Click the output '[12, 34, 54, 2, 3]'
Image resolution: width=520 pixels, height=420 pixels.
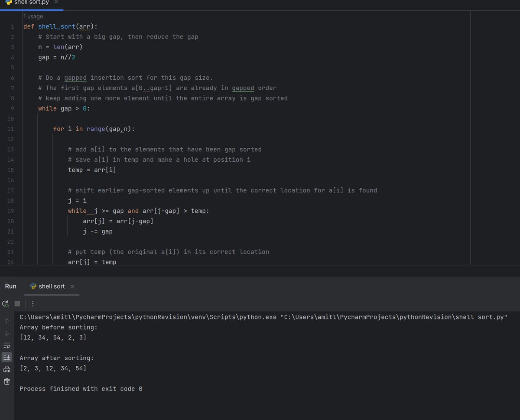point(53,337)
